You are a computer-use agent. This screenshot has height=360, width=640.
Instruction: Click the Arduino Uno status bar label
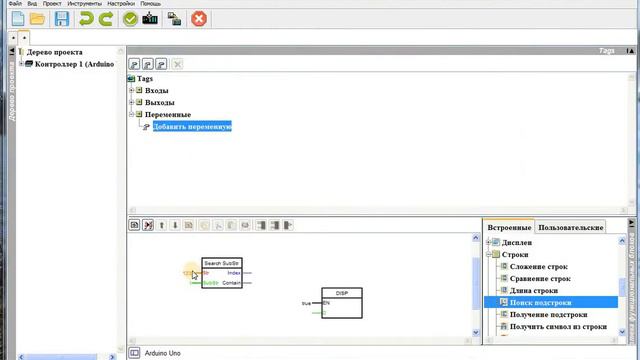coord(162,353)
